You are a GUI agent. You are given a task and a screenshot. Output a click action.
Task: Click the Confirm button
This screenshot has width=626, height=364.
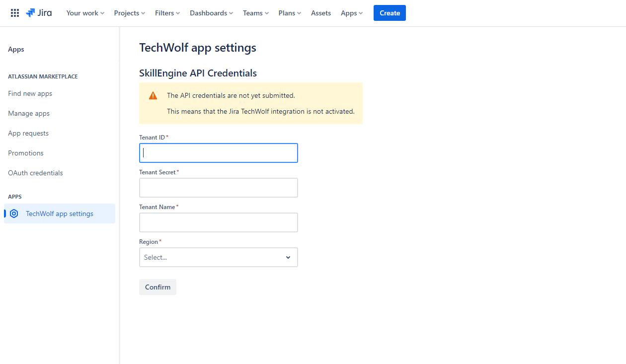[x=157, y=287]
